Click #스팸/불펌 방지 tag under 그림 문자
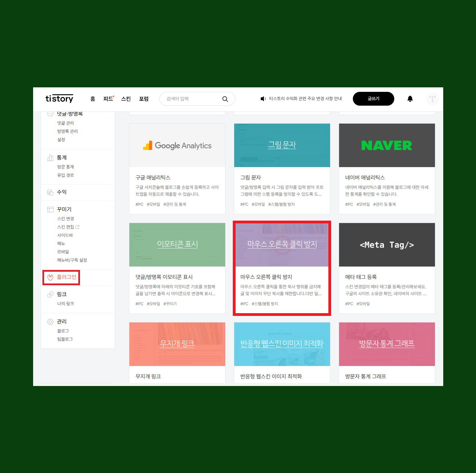476x473 pixels. click(282, 204)
